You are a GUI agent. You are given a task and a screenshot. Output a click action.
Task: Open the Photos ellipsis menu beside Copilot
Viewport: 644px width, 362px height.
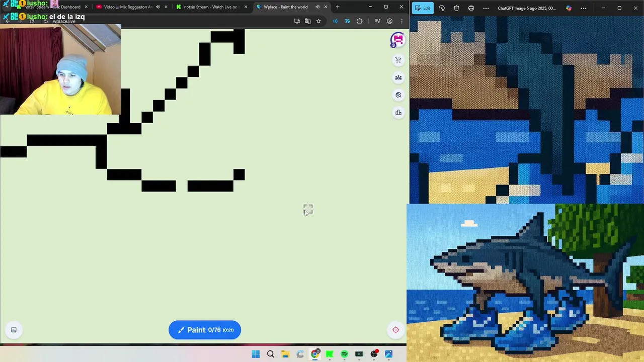pyautogui.click(x=584, y=8)
